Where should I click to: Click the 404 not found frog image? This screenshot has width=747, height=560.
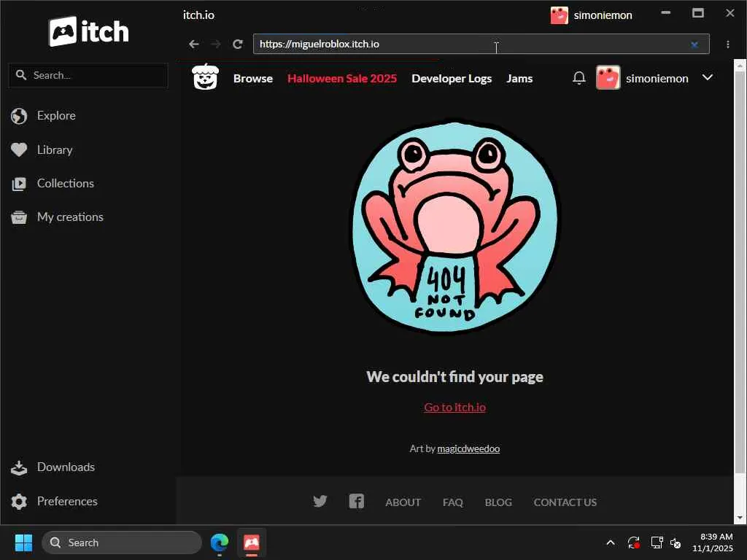click(x=455, y=226)
